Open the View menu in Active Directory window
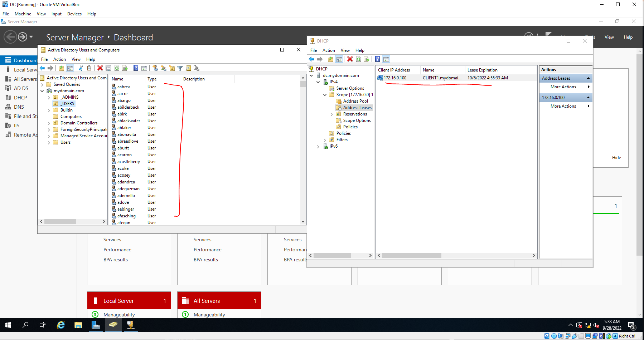Viewport: 644px width, 340px height. click(76, 59)
